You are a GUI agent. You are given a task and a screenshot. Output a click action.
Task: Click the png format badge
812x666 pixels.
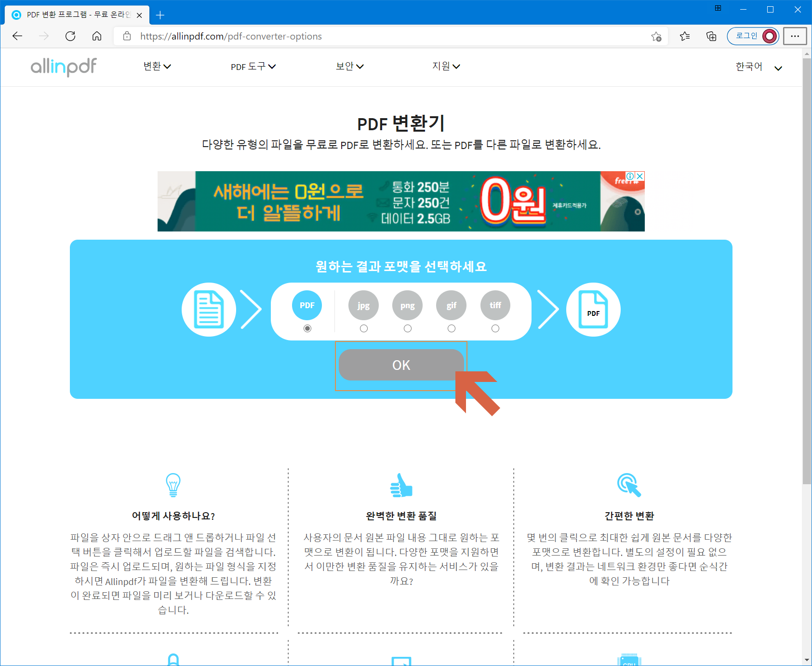click(408, 305)
